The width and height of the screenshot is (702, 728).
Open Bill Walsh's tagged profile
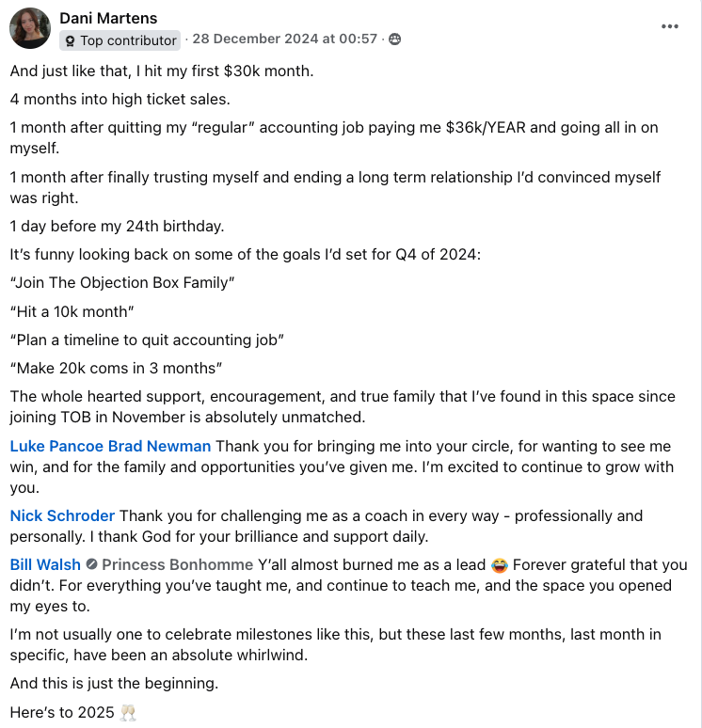coord(45,564)
